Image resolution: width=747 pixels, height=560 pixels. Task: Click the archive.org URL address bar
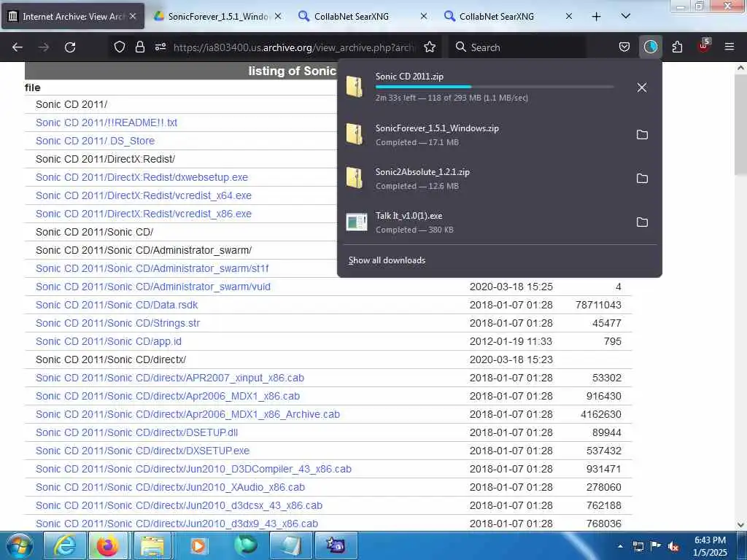295,47
